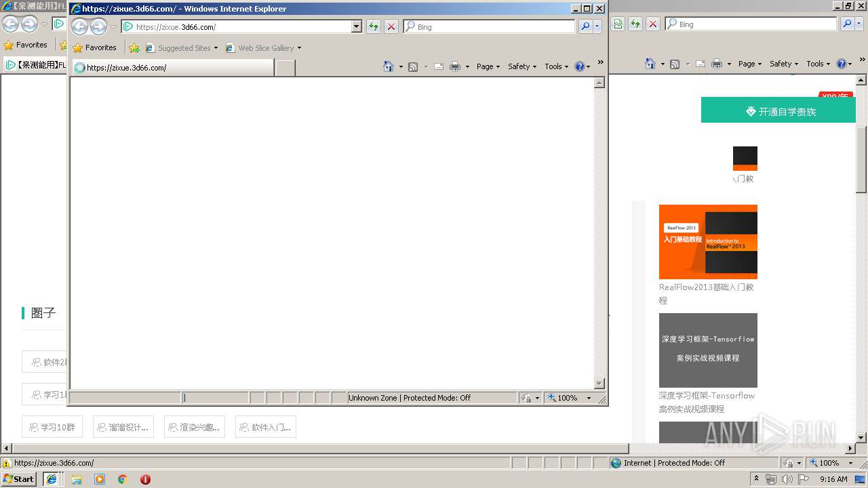Click 渲染兴趣... group button
The height and width of the screenshot is (488, 868).
195,427
